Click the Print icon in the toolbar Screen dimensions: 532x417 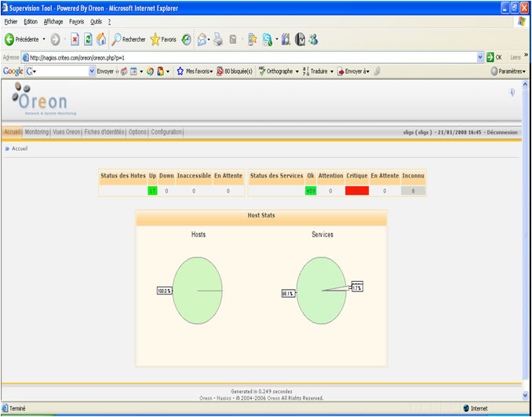(218, 38)
